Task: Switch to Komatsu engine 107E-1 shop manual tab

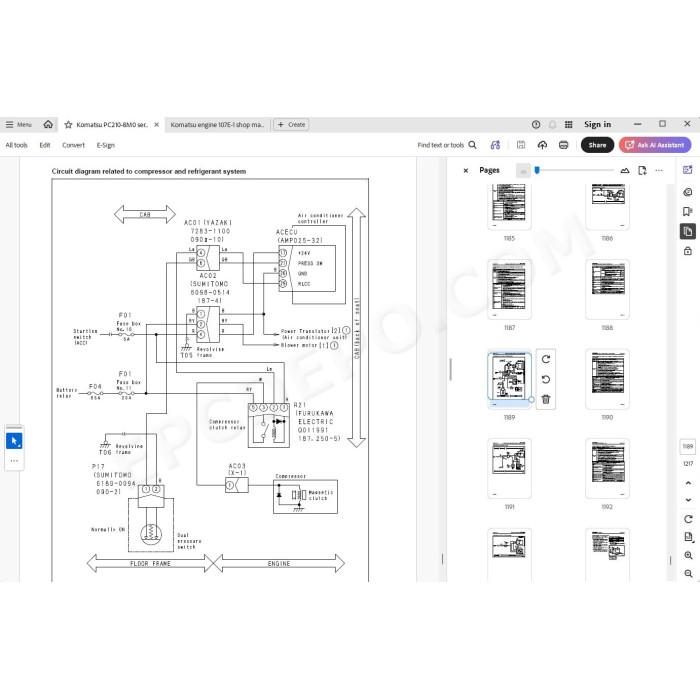Action: coord(217,125)
